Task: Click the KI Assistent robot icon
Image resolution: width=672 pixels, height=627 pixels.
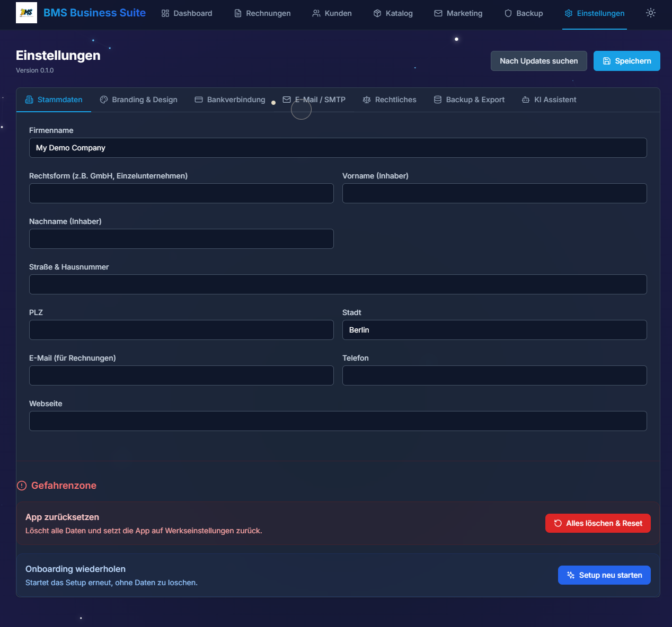Action: 526,100
